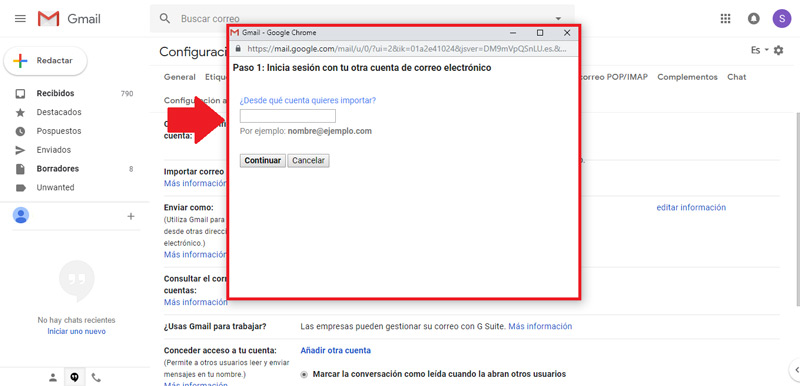This screenshot has height=386, width=800.
Task: Click the Gmail favicon in popup title
Action: click(x=235, y=33)
